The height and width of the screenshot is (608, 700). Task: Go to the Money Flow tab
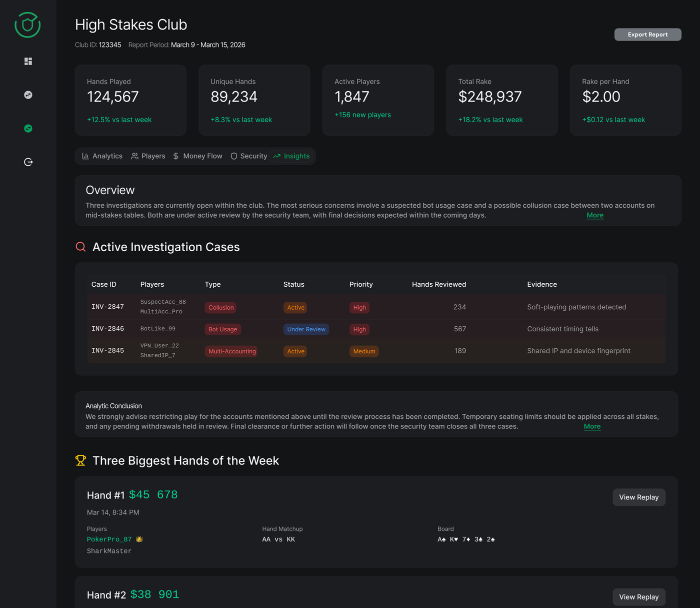pyautogui.click(x=197, y=156)
